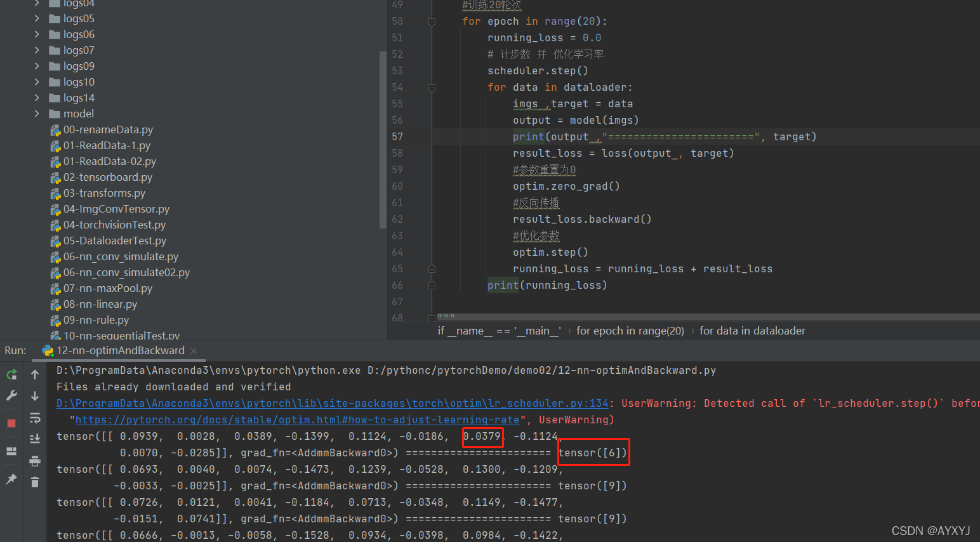
Task: Open 05-DataloaderTest.py file
Action: coord(115,241)
